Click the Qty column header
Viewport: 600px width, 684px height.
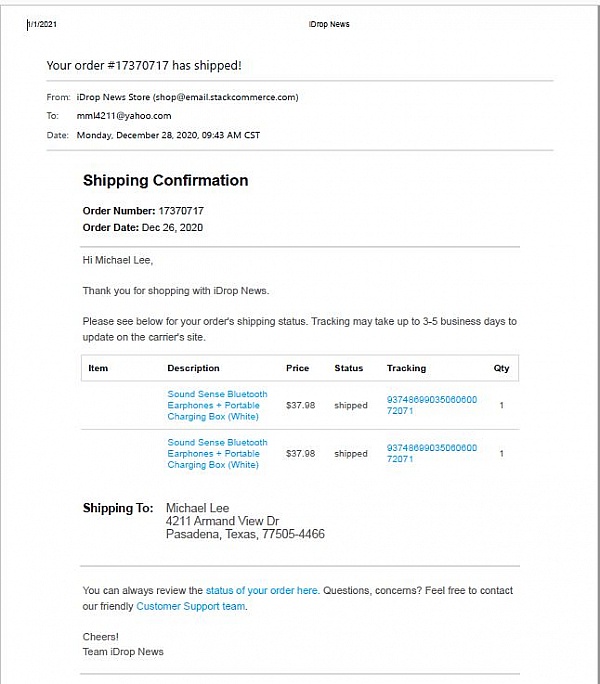(x=501, y=368)
